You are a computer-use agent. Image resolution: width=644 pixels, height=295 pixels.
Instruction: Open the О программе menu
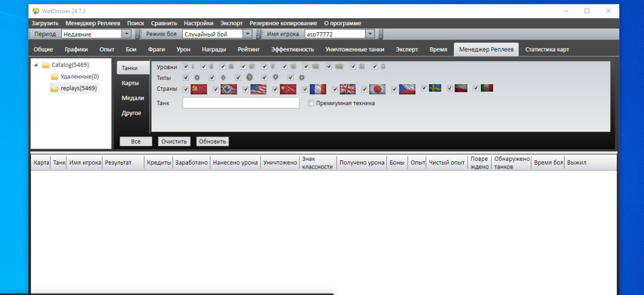[x=342, y=23]
